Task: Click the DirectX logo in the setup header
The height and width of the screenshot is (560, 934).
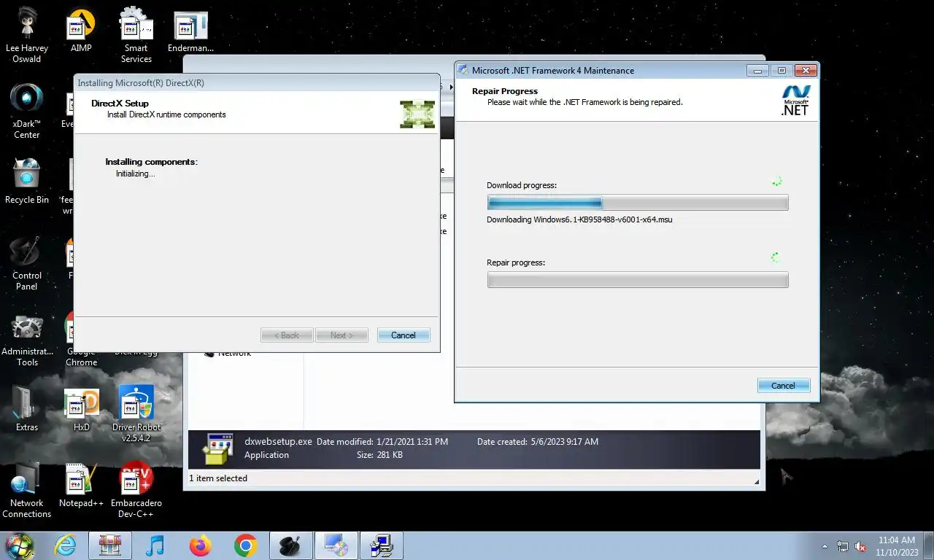Action: point(417,114)
